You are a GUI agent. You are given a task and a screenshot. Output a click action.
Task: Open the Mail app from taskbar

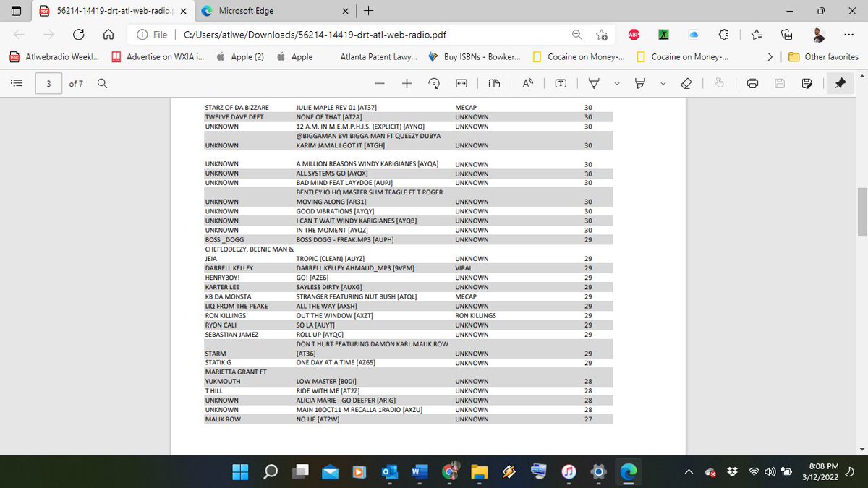330,471
